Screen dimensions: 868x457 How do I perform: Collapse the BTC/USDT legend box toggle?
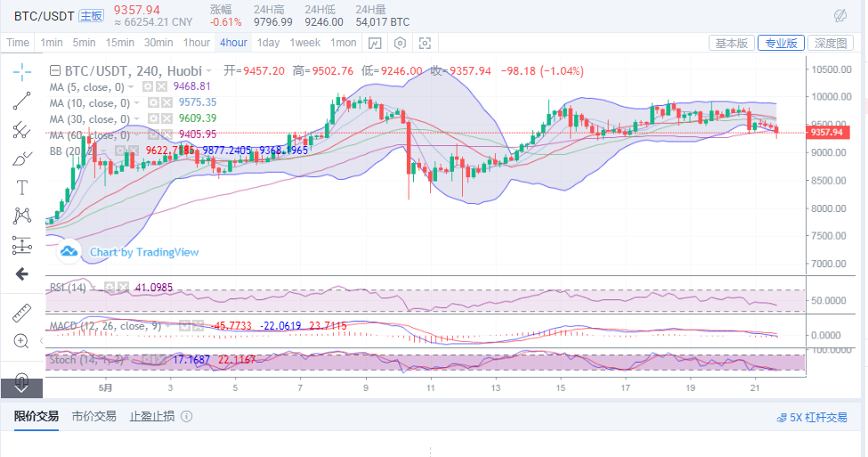[54, 71]
